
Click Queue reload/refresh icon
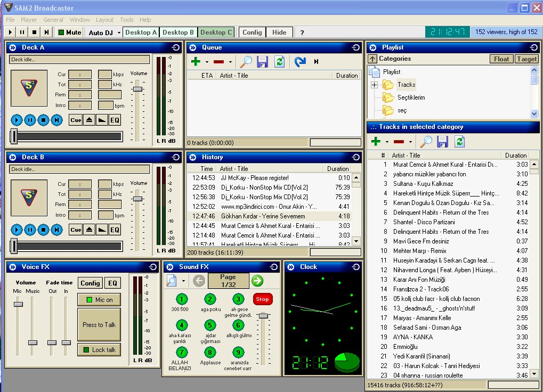(279, 62)
